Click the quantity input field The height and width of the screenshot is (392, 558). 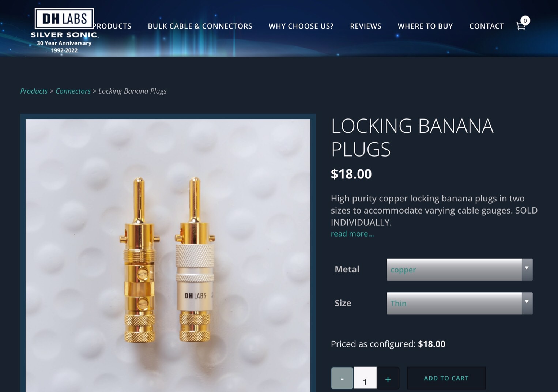(365, 378)
